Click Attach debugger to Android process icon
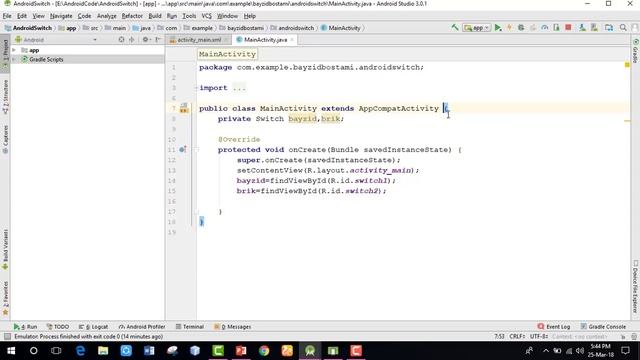This screenshot has width=640, height=360. click(x=556, y=28)
